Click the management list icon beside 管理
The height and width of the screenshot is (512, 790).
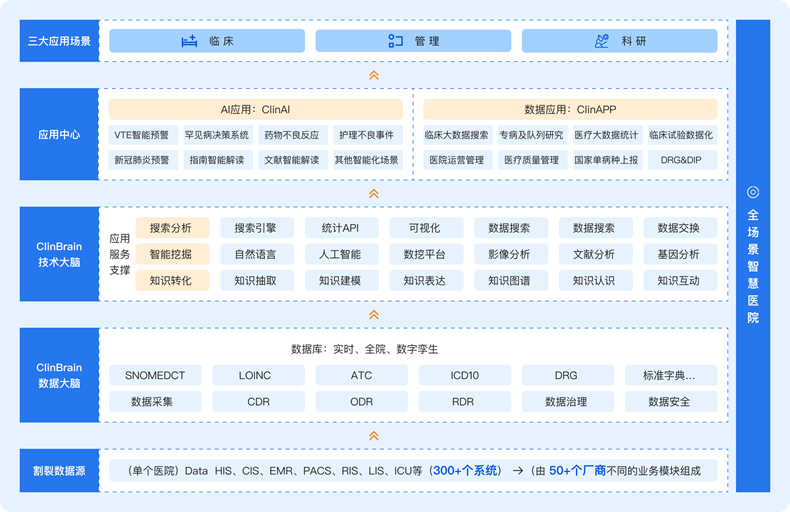click(396, 41)
